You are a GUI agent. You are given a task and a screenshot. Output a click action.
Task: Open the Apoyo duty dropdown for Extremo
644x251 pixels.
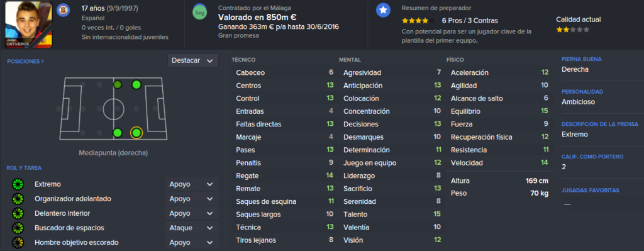point(191,184)
